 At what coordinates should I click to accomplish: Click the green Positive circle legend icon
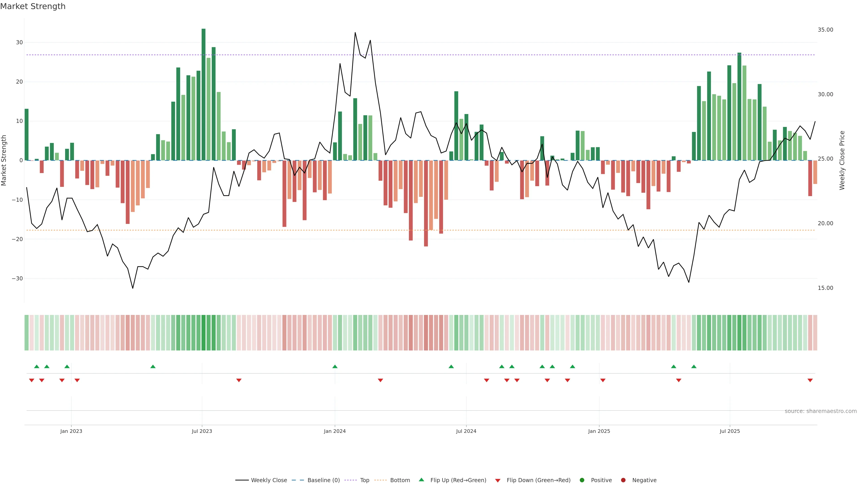(582, 480)
